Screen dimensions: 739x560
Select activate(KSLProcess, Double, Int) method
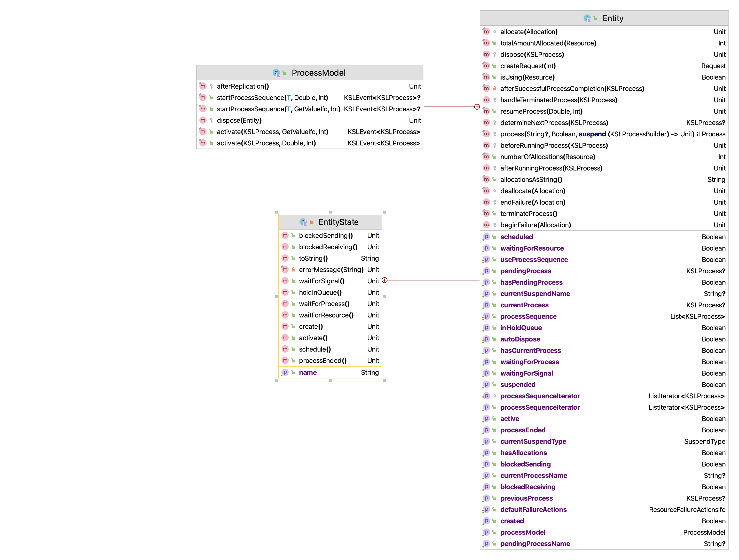point(310,143)
